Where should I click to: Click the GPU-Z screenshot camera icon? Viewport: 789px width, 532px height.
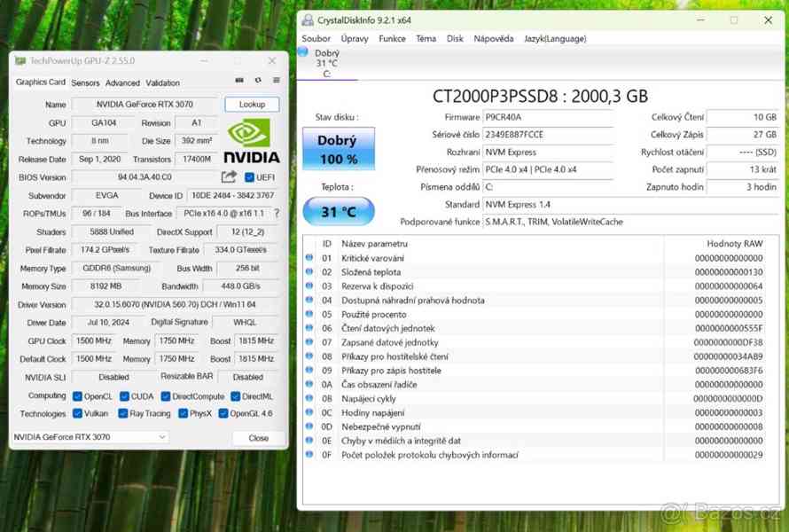239,80
